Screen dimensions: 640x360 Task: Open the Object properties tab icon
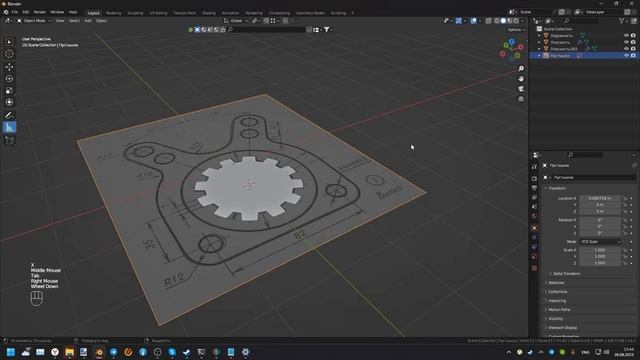pos(534,228)
